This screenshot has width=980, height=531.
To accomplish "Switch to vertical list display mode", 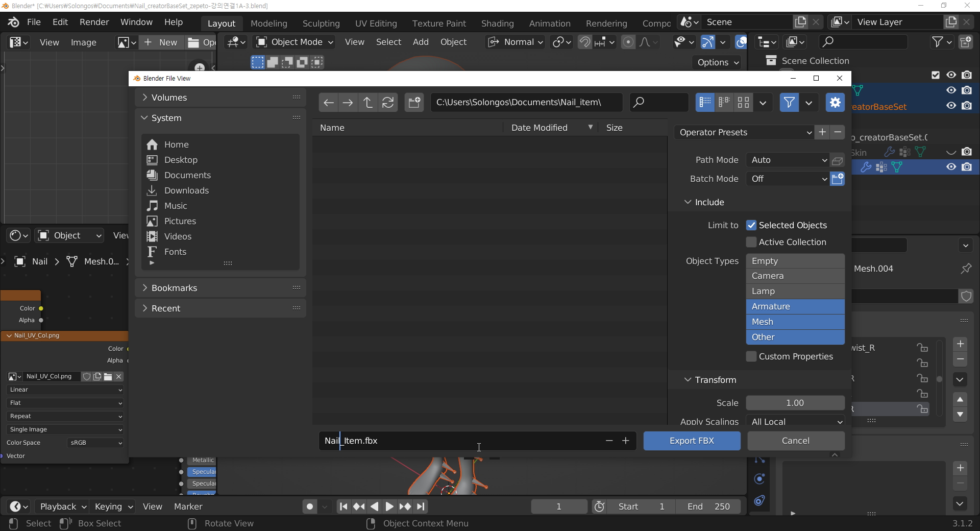I will pyautogui.click(x=705, y=103).
